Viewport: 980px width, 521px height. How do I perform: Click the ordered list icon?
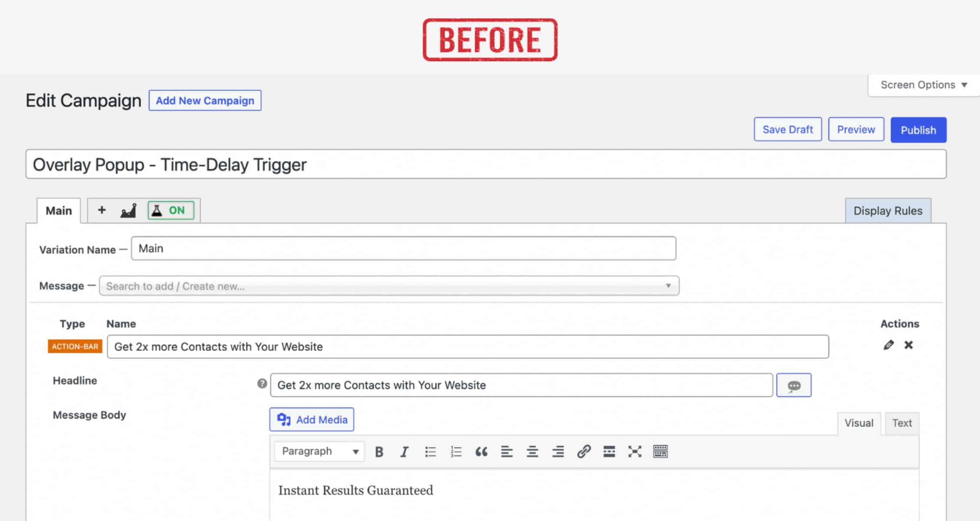(455, 451)
